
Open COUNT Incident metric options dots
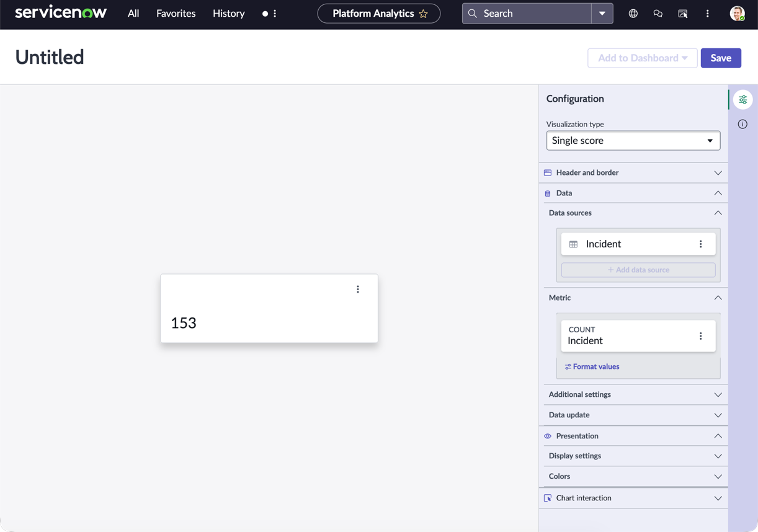tap(701, 336)
